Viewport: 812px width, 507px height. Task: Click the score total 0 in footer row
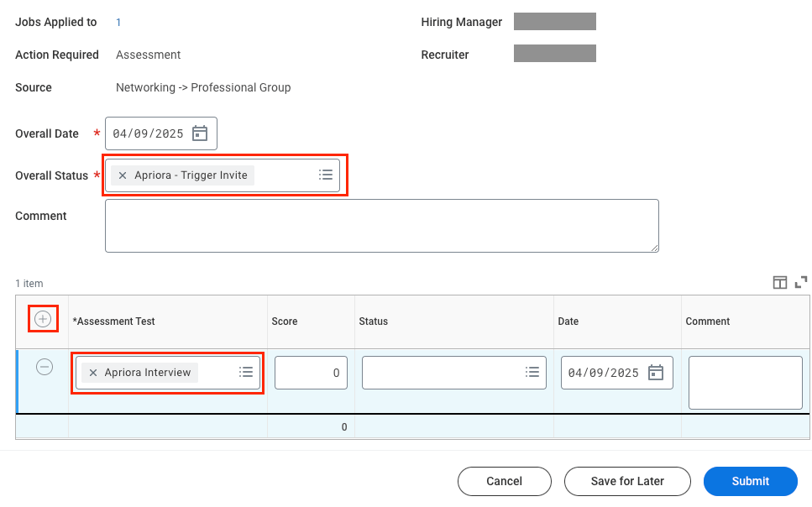pos(344,427)
